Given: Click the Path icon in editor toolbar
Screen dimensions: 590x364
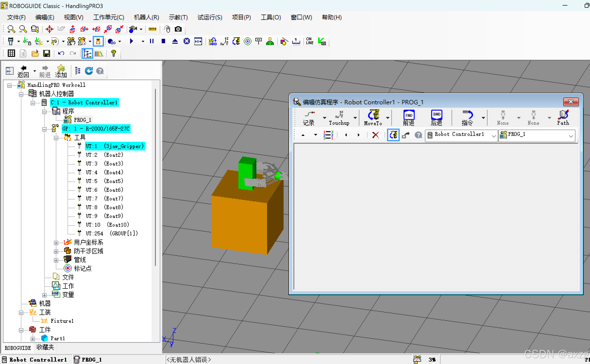Looking at the screenshot, I should (563, 118).
